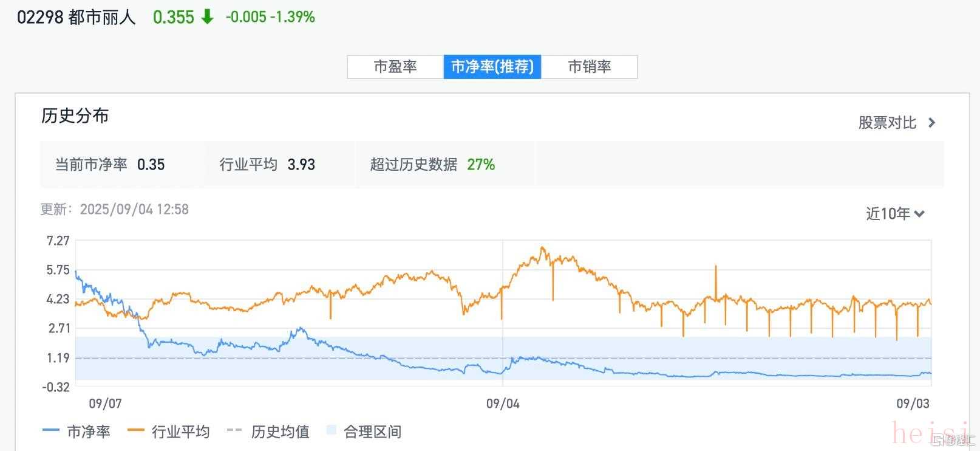This screenshot has height=451, width=980.
Task: Toggle the 行业平均 orange line legend
Action: [x=169, y=432]
